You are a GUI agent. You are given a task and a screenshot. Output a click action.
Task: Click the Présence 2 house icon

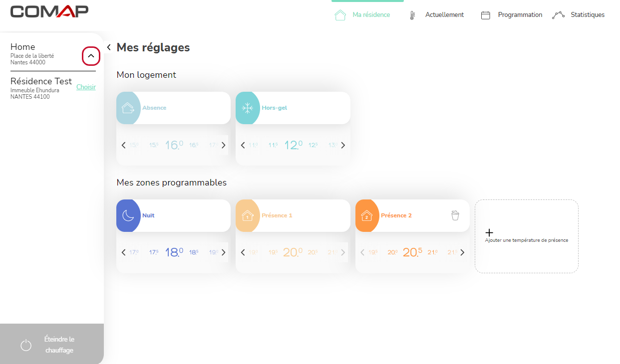point(367,215)
